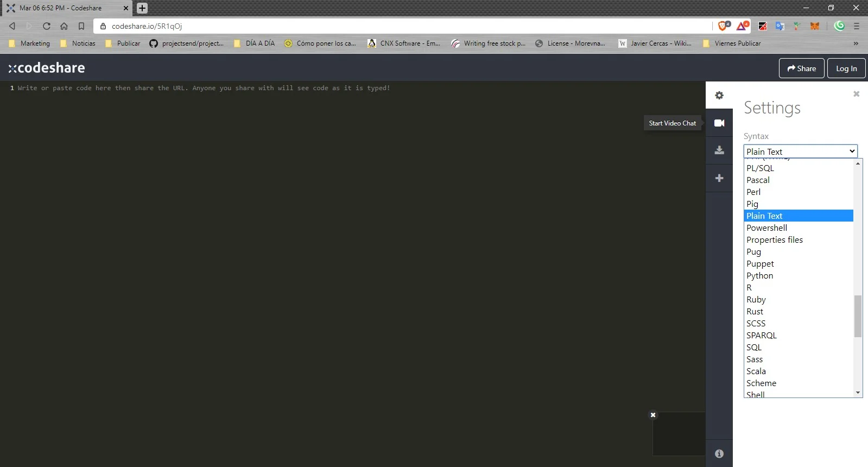Select Pig syntax option
The width and height of the screenshot is (868, 467).
pyautogui.click(x=799, y=204)
